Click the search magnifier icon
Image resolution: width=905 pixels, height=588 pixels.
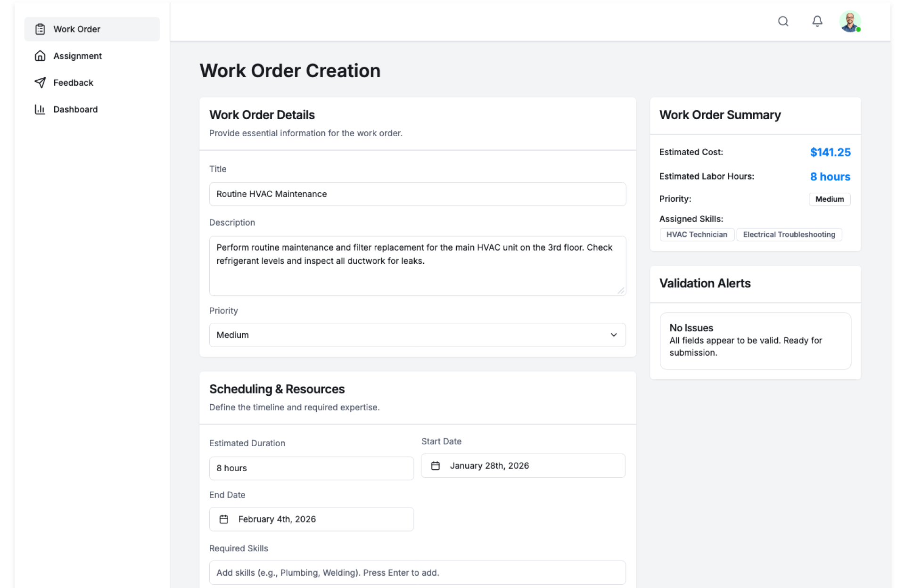(x=783, y=21)
